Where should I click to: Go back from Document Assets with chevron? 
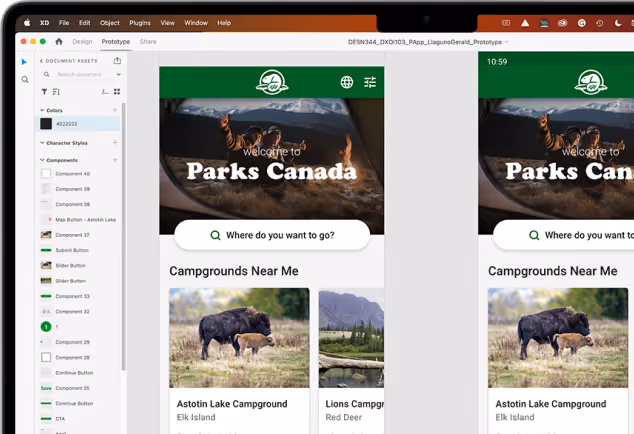41,61
